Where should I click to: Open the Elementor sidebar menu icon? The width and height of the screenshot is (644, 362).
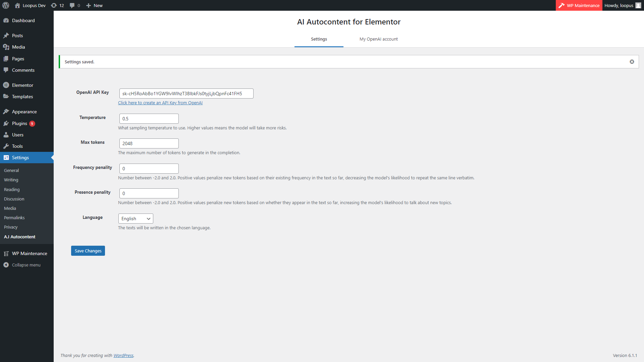(x=6, y=85)
